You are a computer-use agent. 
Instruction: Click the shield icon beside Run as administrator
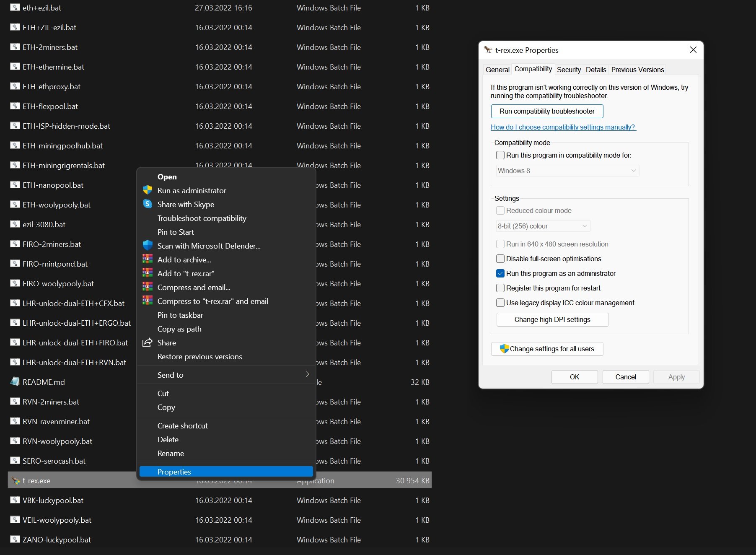coord(148,190)
